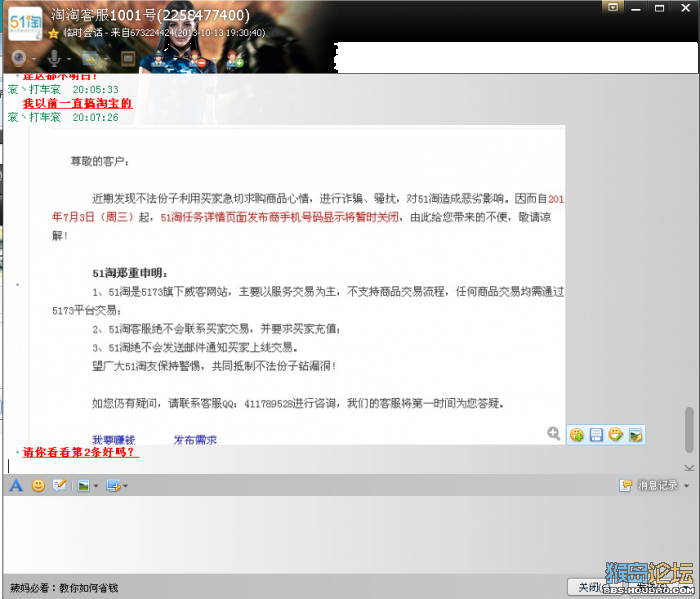This screenshot has height=599, width=700.
Task: Click timestamp 20:05:33 sender line
Action: coord(63,90)
